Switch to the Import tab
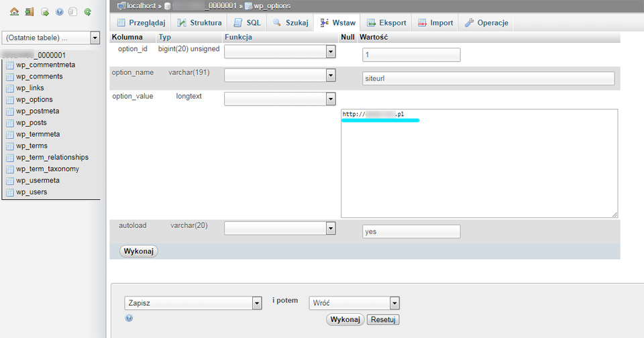The width and height of the screenshot is (644, 338). pos(435,23)
